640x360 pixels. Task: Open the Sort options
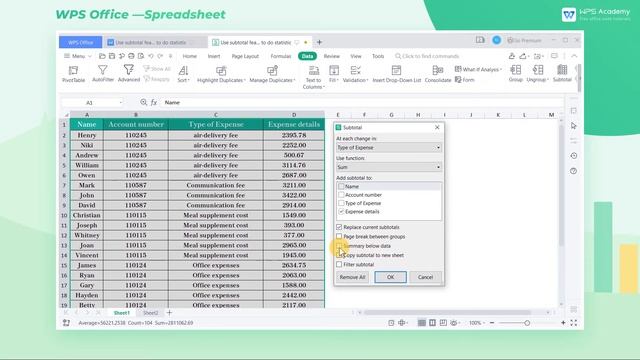click(184, 74)
